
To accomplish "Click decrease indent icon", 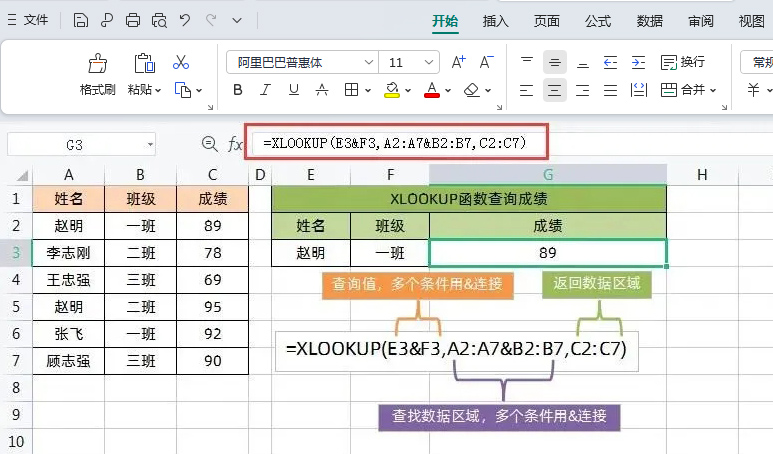I will (610, 62).
